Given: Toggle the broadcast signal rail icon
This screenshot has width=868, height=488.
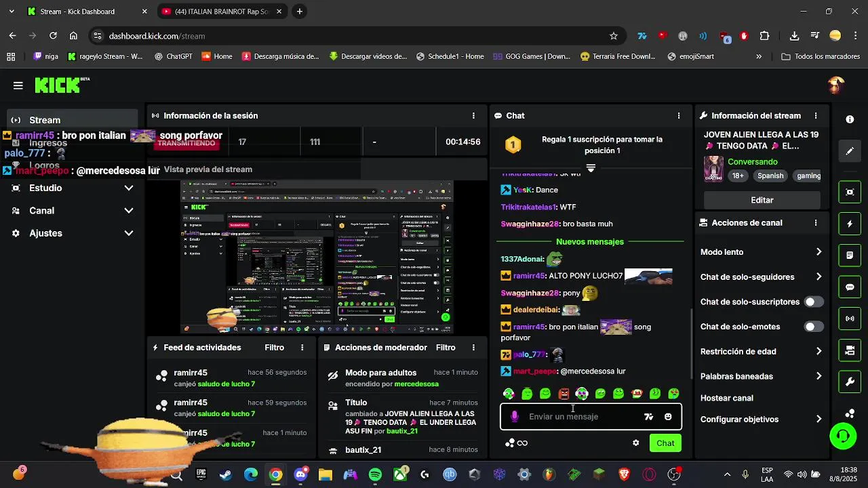Looking at the screenshot, I should coord(850,319).
